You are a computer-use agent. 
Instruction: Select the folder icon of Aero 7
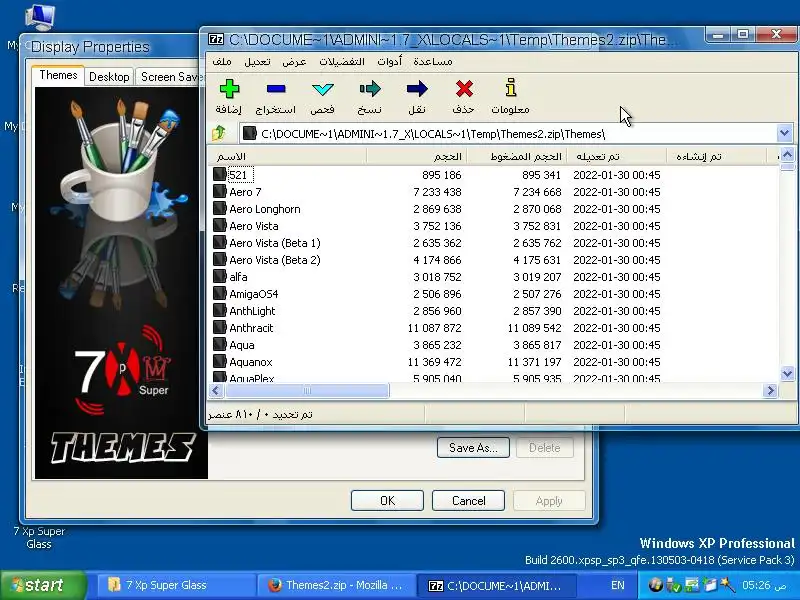pos(220,191)
